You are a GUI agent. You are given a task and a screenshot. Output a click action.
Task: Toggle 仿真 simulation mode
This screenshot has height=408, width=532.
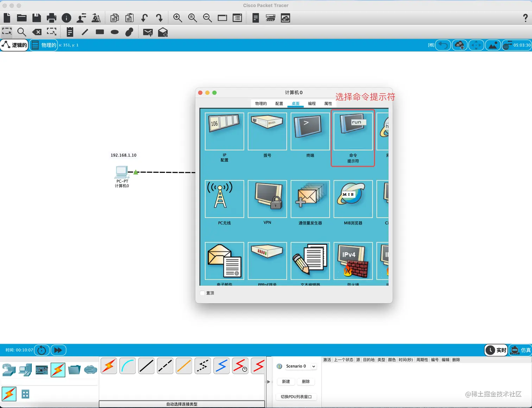point(521,350)
